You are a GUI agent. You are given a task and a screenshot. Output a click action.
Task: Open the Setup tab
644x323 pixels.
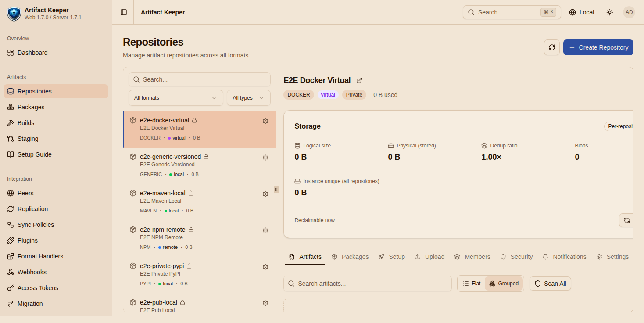391,257
